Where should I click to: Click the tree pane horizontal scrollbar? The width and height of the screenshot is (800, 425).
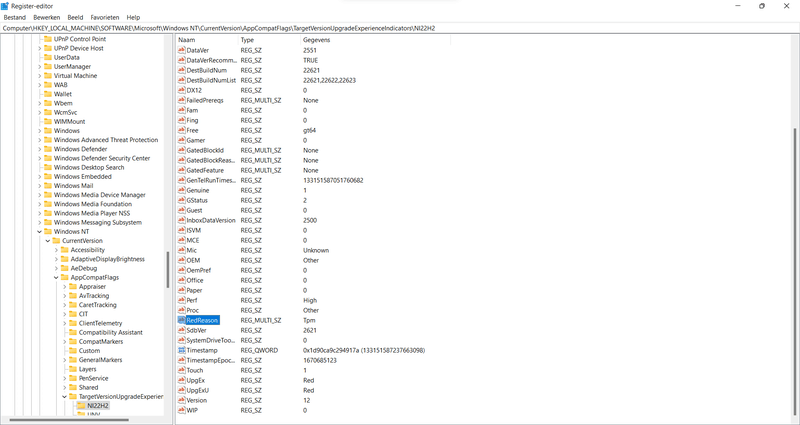point(69,420)
